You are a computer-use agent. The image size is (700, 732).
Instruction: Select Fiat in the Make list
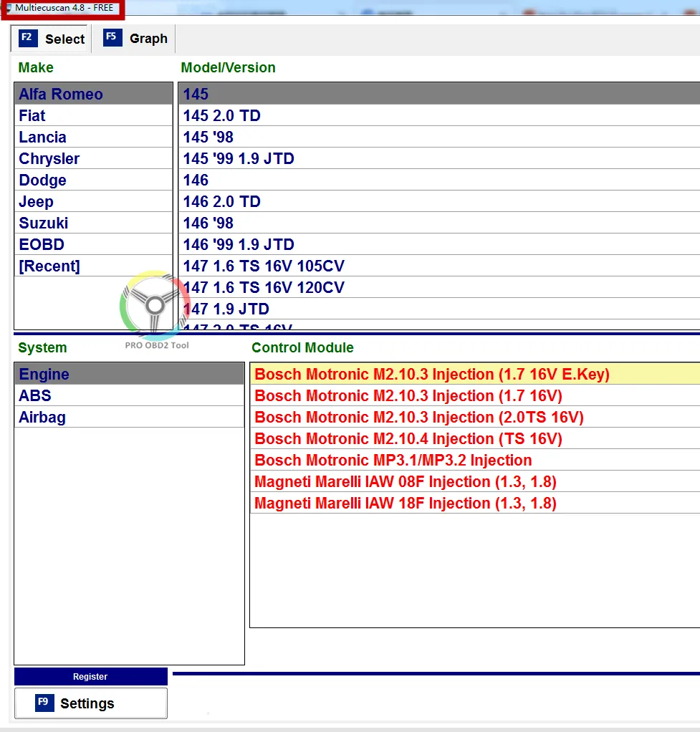[x=93, y=115]
